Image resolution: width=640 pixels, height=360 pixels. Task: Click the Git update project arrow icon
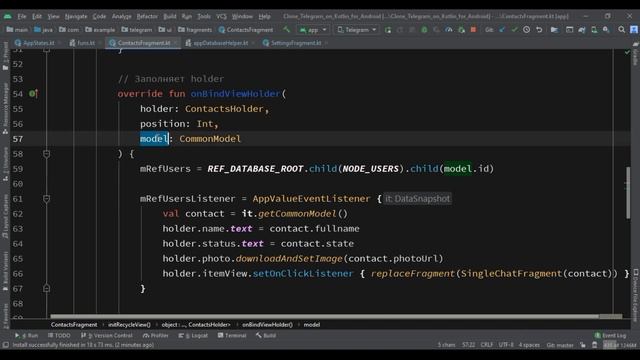(502, 30)
